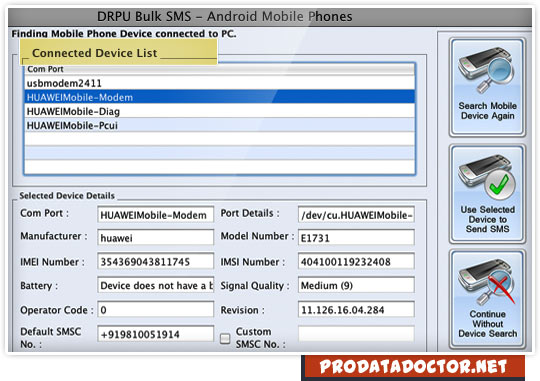Image resolution: width=540 pixels, height=381 pixels.
Task: Focus the Port Details field
Action: 356,215
